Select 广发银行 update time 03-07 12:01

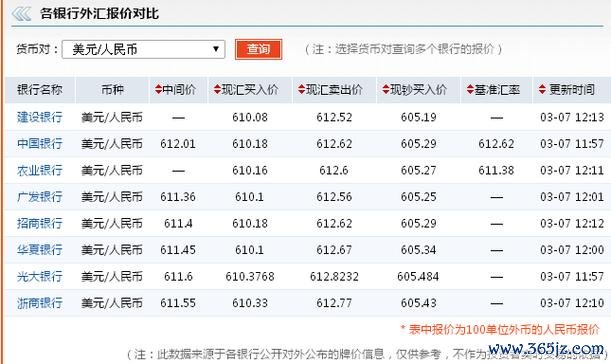pos(572,197)
